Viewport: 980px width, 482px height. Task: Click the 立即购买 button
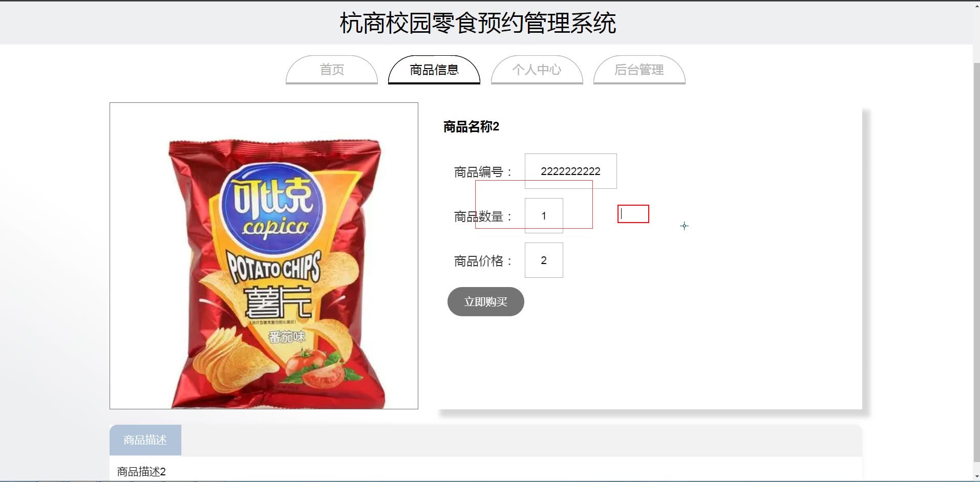click(x=485, y=302)
